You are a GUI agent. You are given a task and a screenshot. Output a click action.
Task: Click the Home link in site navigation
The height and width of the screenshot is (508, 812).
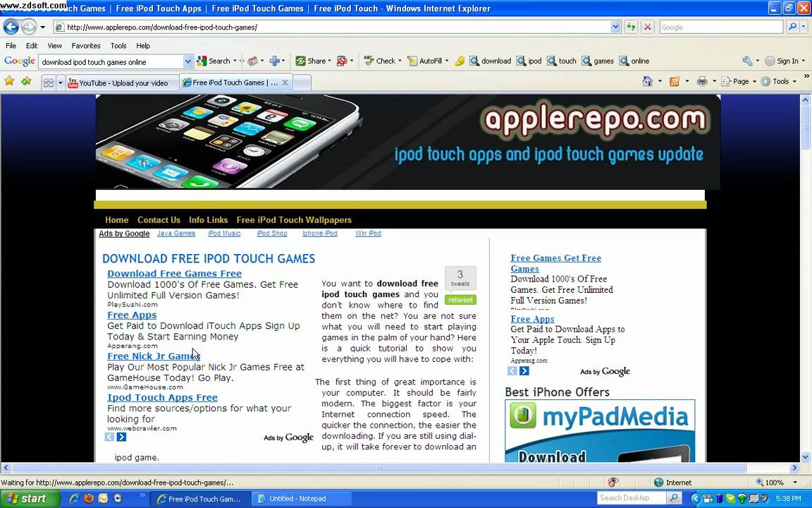pyautogui.click(x=116, y=220)
